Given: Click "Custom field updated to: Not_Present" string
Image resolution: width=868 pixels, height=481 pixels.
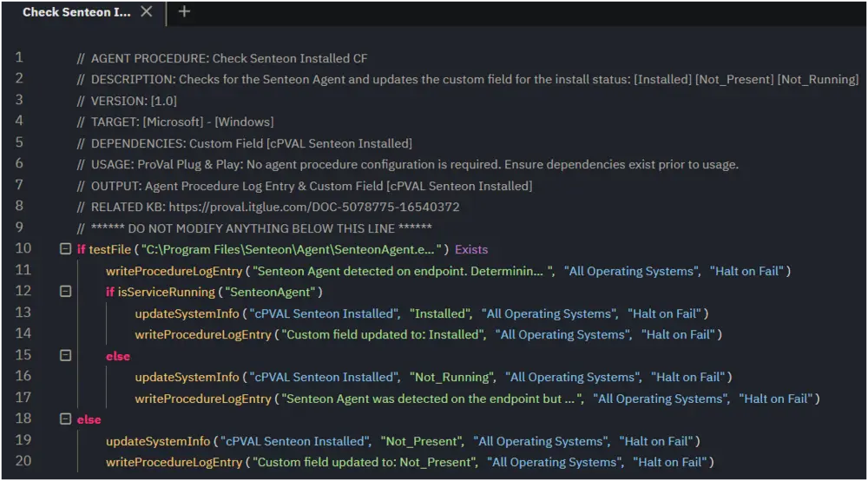Looking at the screenshot, I should (x=365, y=462).
